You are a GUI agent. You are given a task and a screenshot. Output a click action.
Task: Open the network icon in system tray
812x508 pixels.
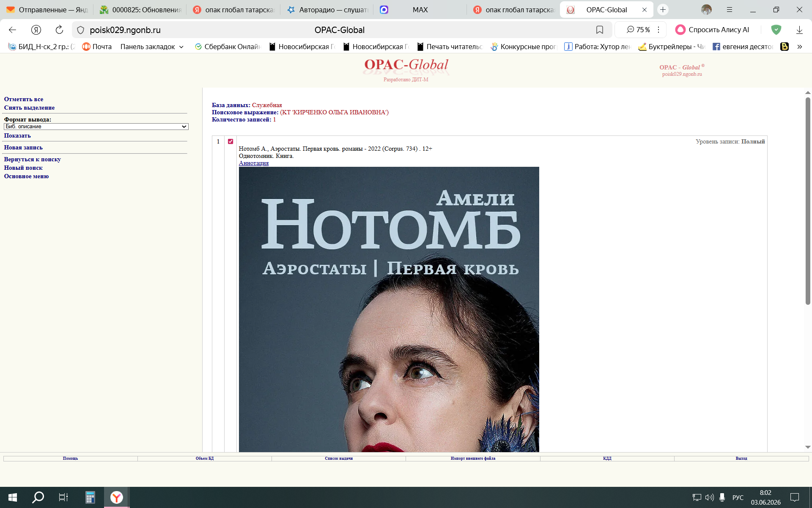click(697, 497)
